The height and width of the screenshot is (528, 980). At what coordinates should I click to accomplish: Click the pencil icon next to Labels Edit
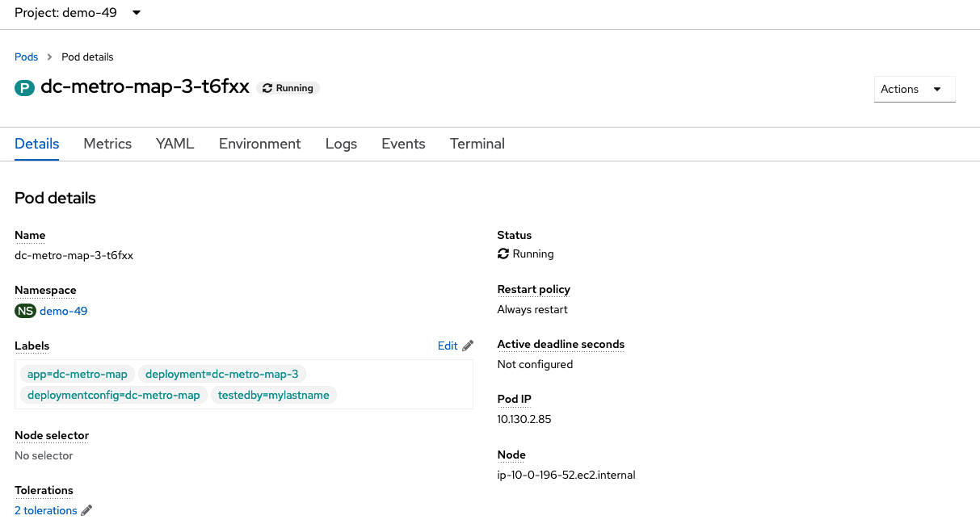tap(468, 346)
